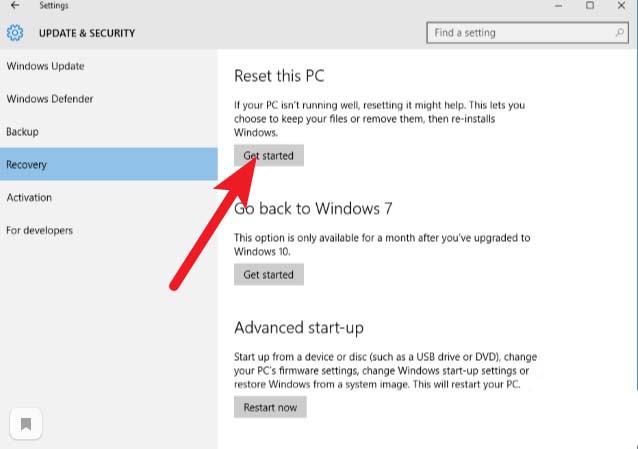Focus the Find a setting box
The height and width of the screenshot is (449, 638).
pos(520,33)
